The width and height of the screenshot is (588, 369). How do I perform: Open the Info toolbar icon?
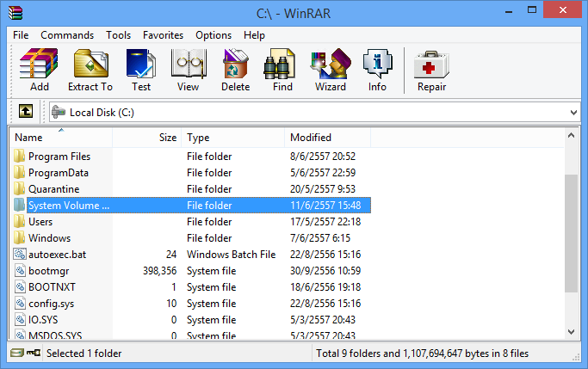pos(377,64)
